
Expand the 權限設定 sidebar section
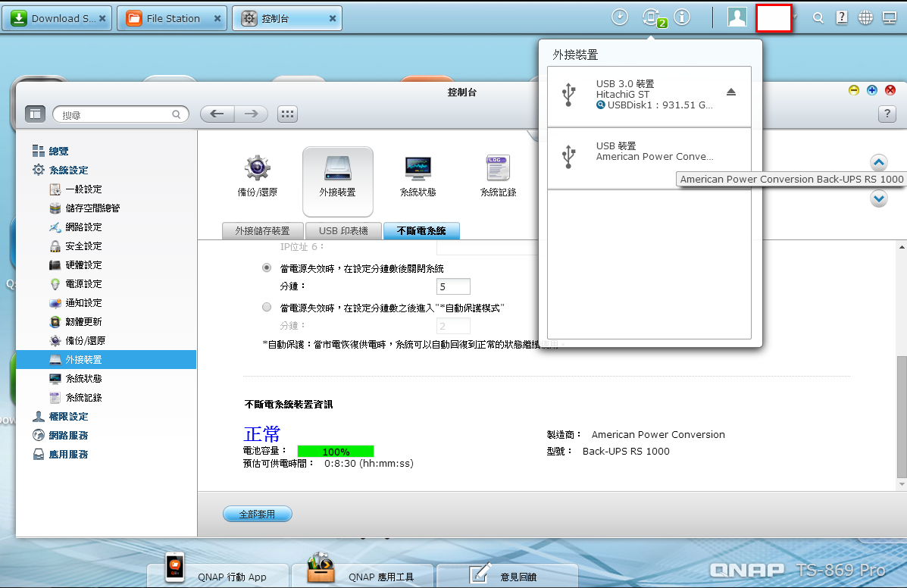[x=69, y=416]
